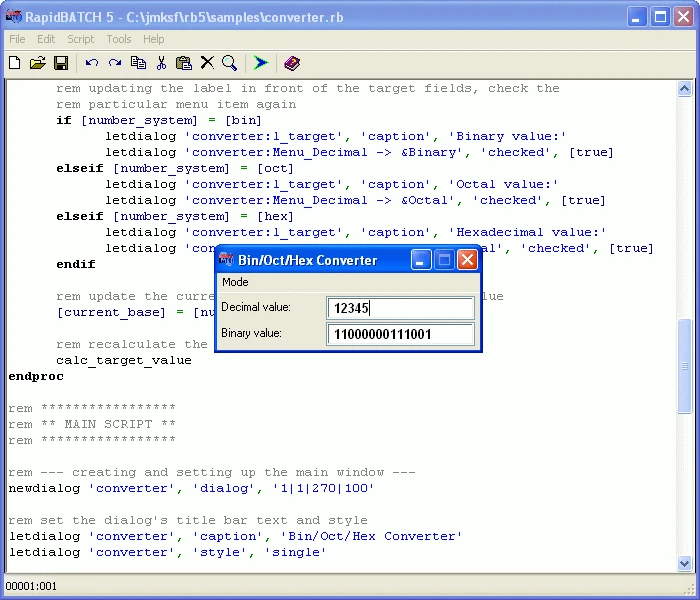
Task: Click the Decimal value input field
Action: 400,308
